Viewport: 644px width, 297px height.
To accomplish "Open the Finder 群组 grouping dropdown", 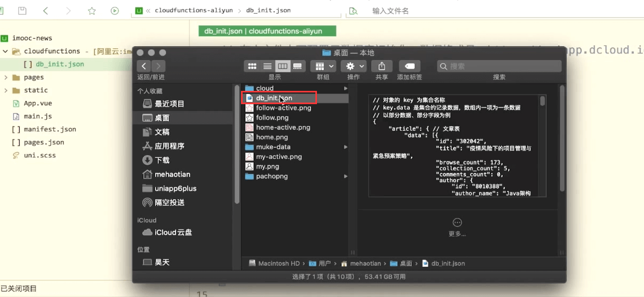I will click(x=324, y=66).
